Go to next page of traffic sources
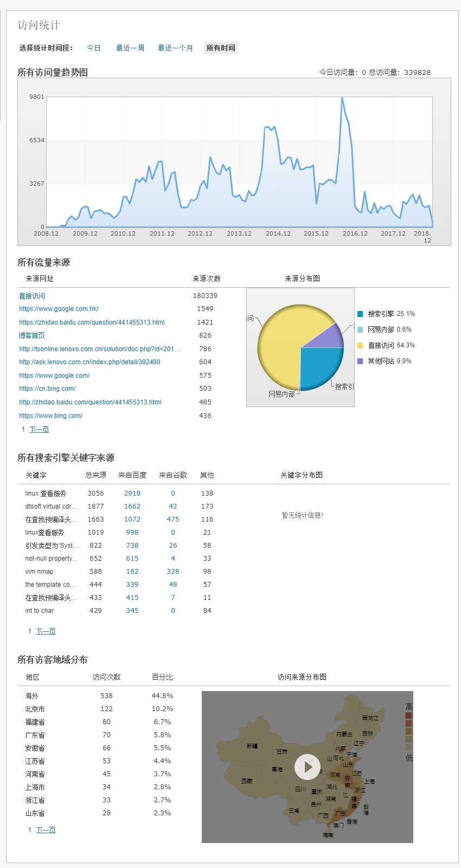The width and height of the screenshot is (461, 868). 39,429
